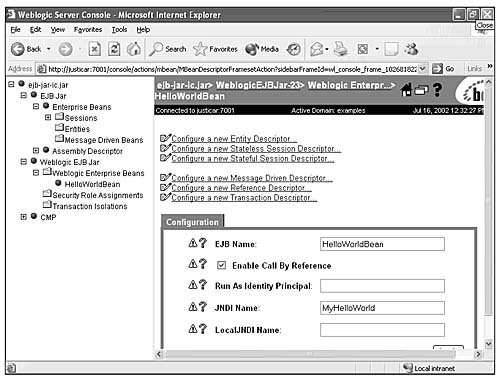
Task: Click the help icon beside Run As Identity Principal
Action: tap(203, 285)
